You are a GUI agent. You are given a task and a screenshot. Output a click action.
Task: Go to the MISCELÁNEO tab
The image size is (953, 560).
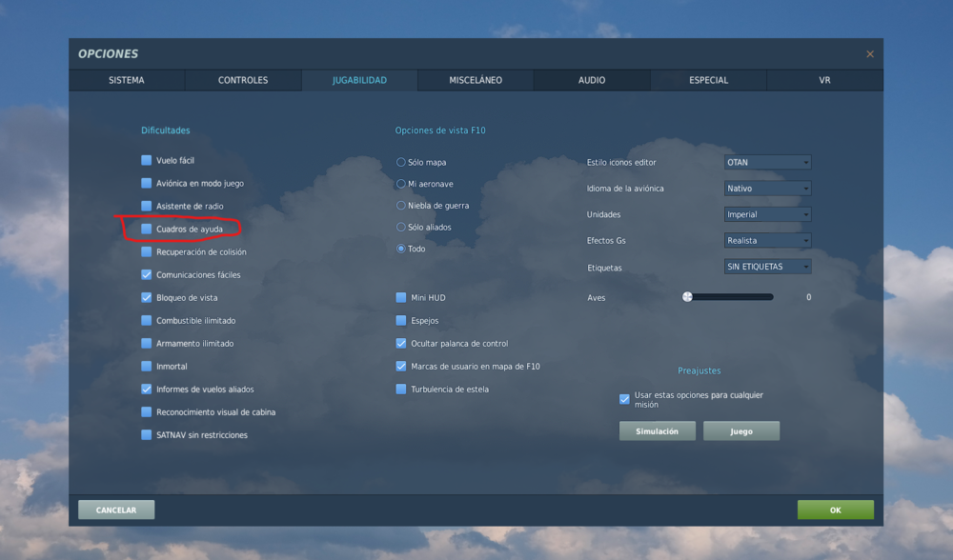(476, 80)
